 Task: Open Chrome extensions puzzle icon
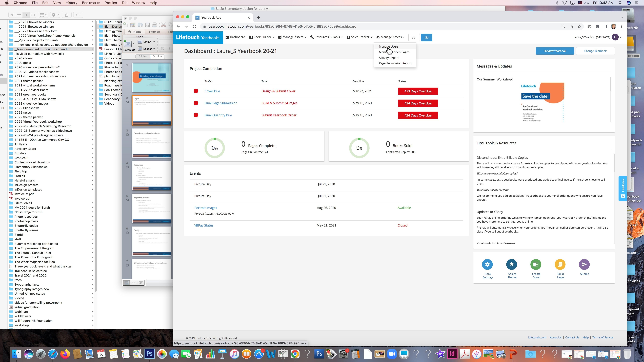(597, 26)
